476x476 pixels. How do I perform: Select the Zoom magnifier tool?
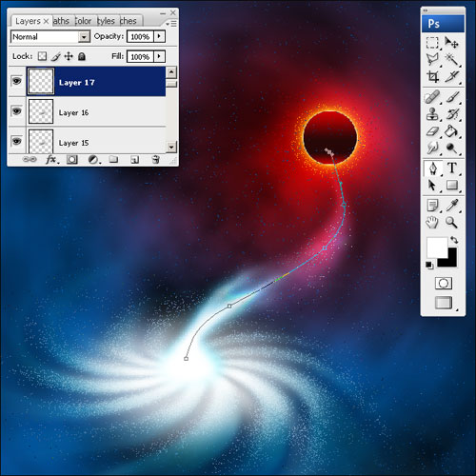(451, 222)
